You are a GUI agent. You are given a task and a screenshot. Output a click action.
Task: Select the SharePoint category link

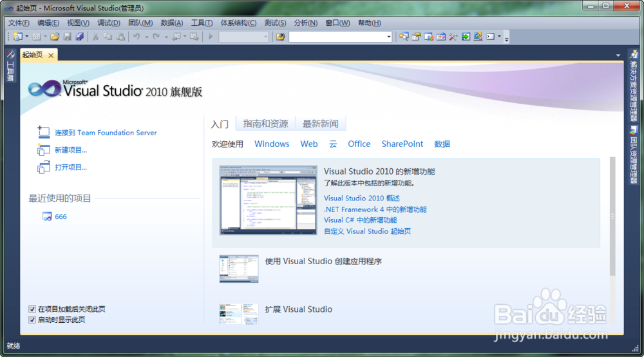coord(402,144)
